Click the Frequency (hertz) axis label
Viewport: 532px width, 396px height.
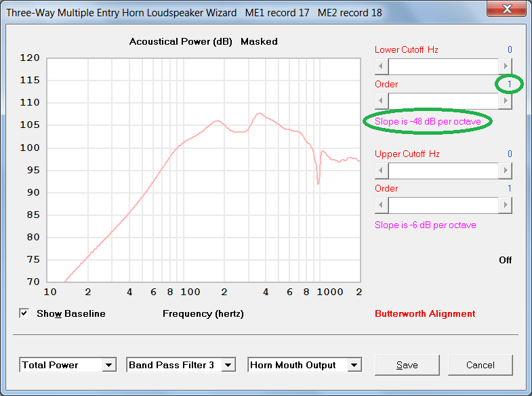[203, 313]
